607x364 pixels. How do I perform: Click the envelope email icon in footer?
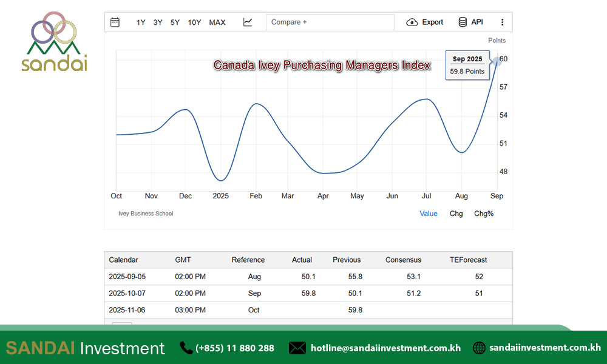[x=297, y=348]
